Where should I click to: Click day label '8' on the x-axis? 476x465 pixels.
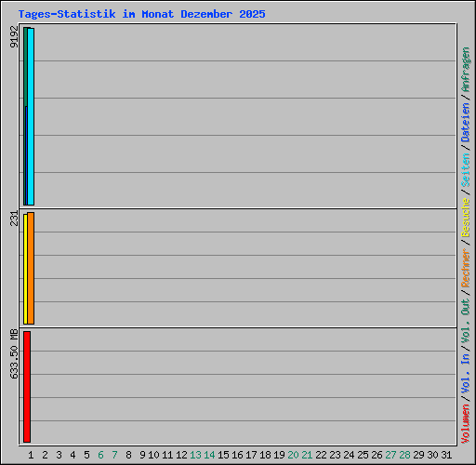point(128,455)
